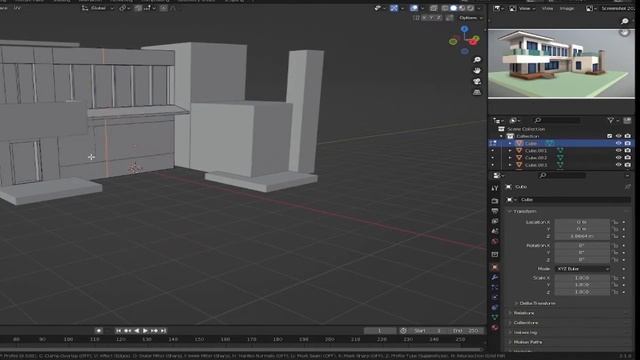Toggle the Collection exclude checkbox
Viewport: 640px width, 360px height.
(609, 136)
